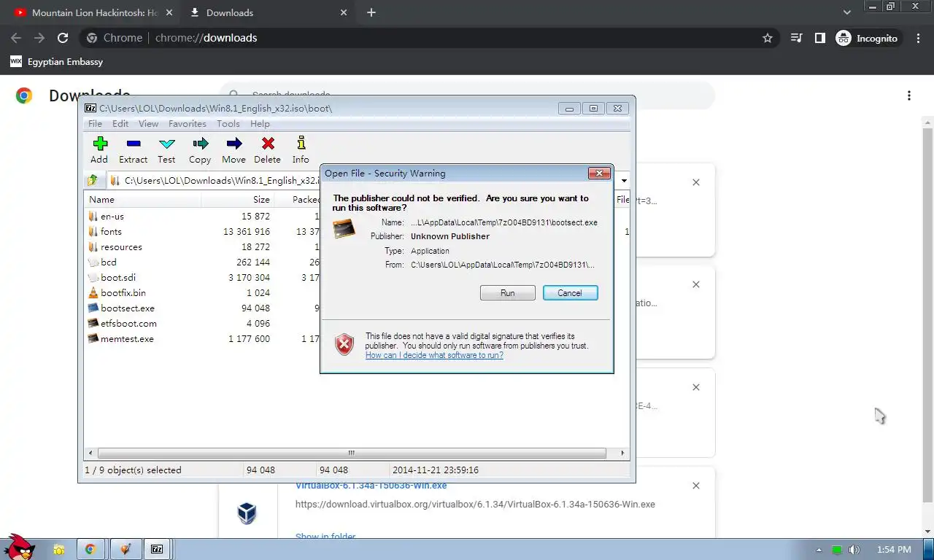Close the Security Warning dialog
The height and width of the screenshot is (560, 934).
click(599, 173)
